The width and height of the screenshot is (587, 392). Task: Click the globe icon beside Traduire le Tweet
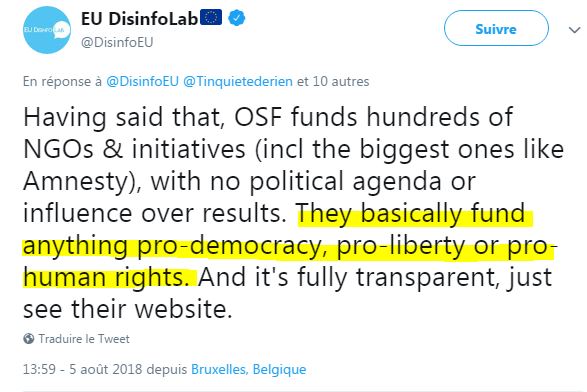coord(28,338)
